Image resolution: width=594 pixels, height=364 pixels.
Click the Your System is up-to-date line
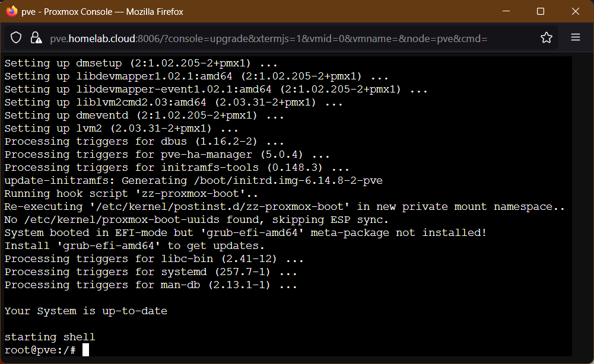pyautogui.click(x=85, y=310)
